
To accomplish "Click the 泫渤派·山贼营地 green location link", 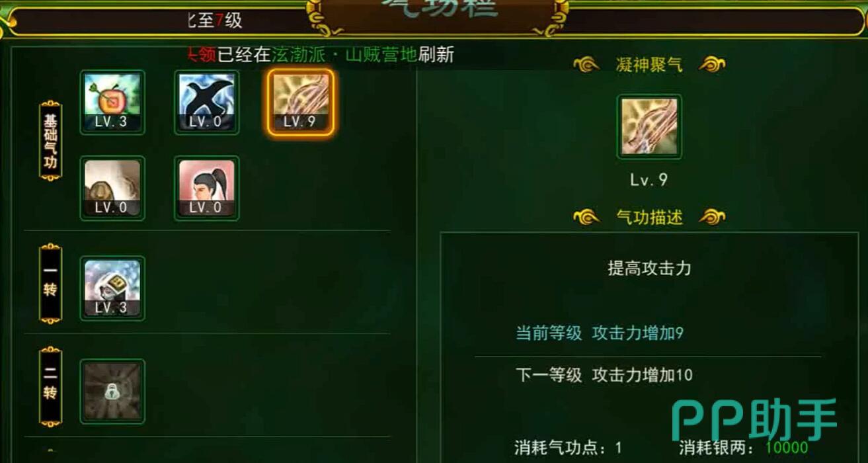I will click(x=344, y=54).
